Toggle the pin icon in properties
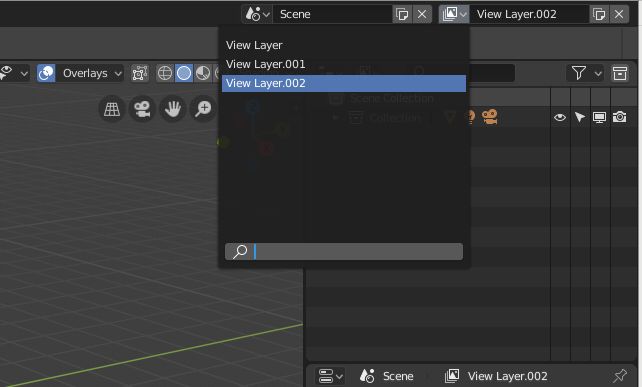The width and height of the screenshot is (642, 387). [x=620, y=376]
